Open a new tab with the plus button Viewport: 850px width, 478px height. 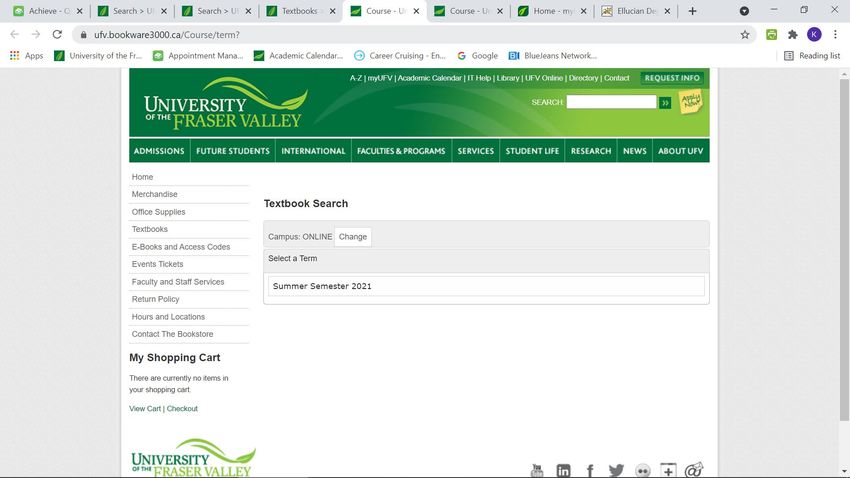click(692, 11)
